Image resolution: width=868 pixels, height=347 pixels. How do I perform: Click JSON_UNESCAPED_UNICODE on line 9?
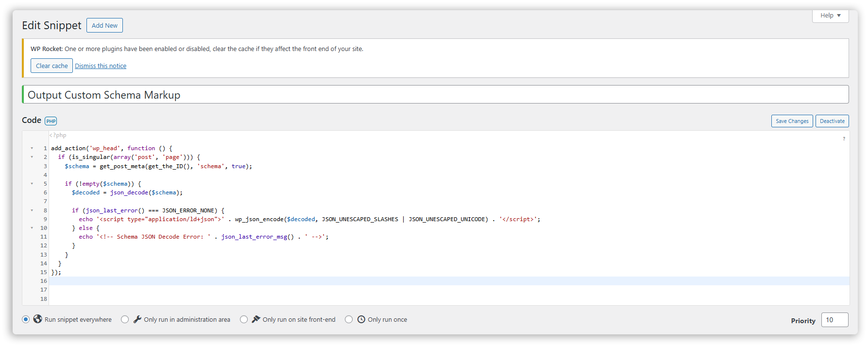446,219
